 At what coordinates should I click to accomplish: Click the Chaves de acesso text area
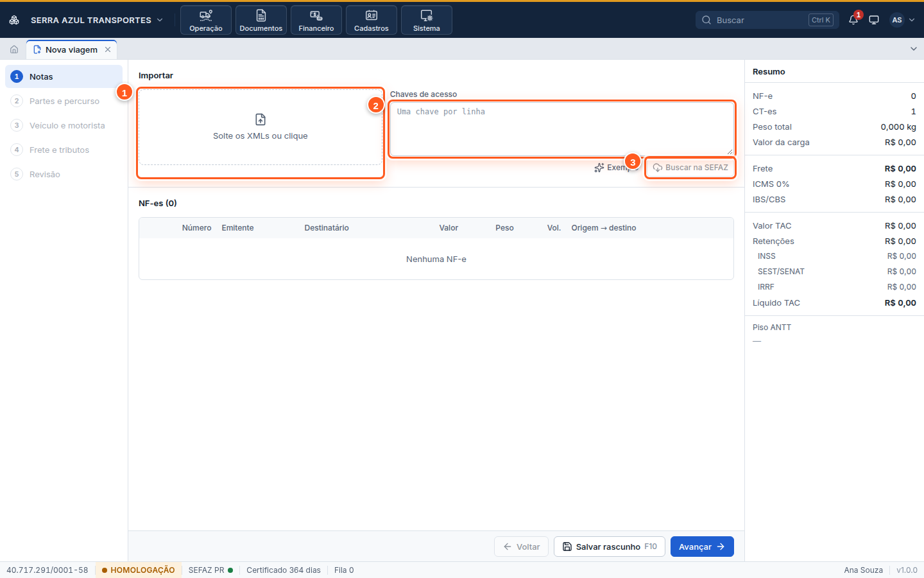point(562,128)
